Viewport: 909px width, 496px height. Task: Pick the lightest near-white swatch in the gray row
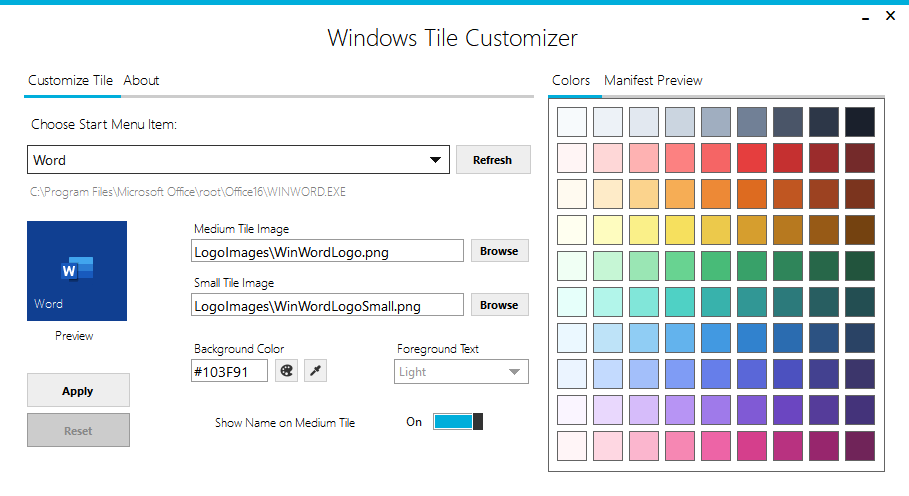[572, 122]
